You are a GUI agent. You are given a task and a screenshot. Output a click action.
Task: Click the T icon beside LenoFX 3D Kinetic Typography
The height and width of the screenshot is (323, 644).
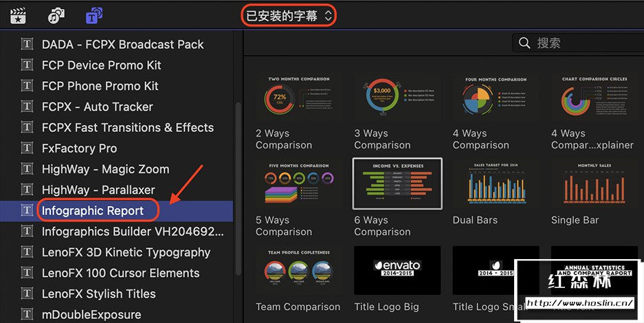point(27,252)
